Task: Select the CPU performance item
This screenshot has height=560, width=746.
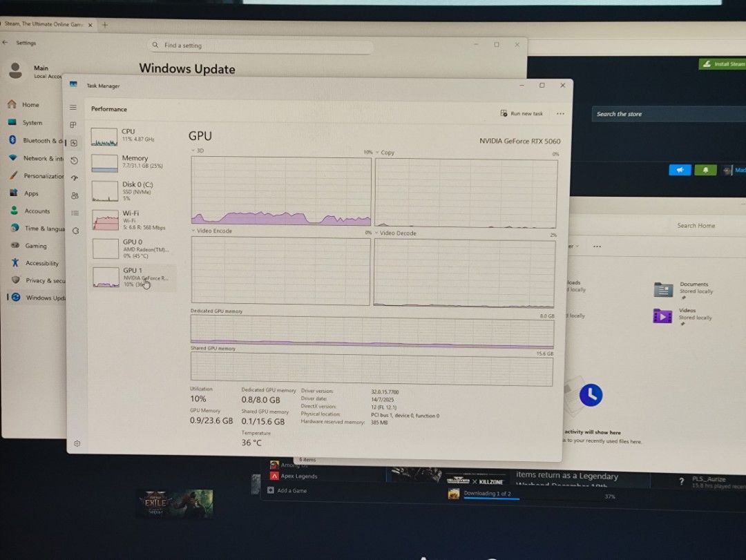Action: click(131, 135)
